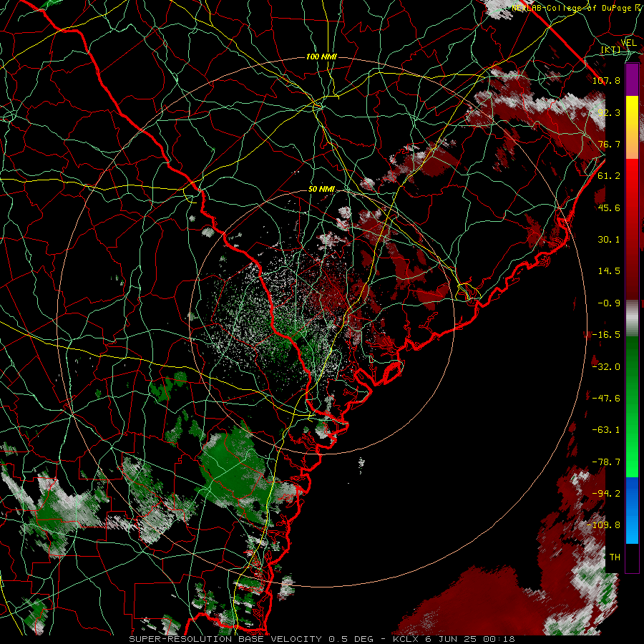
Task: Select the 76.7 legend value
Action: tap(609, 144)
